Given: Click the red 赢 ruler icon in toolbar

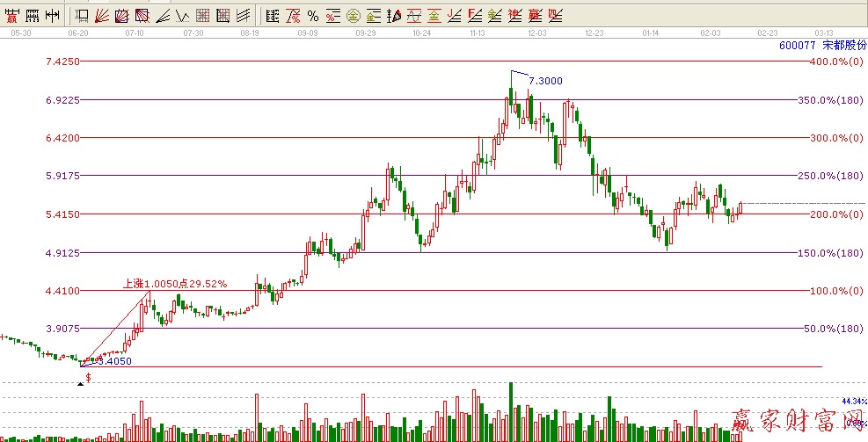Looking at the screenshot, I should click(12, 16).
